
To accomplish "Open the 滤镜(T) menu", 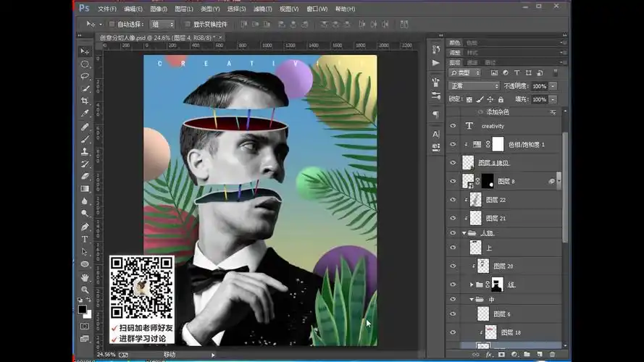I will [x=262, y=9].
